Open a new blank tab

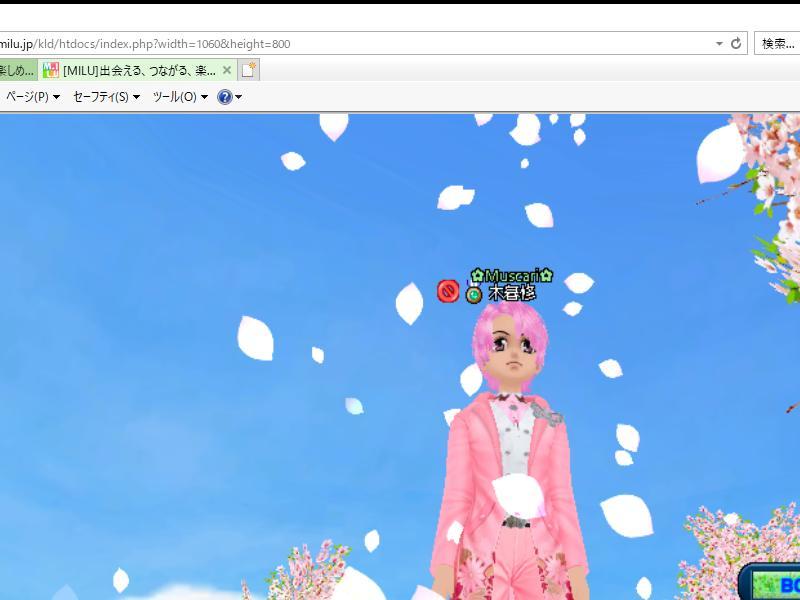point(248,70)
